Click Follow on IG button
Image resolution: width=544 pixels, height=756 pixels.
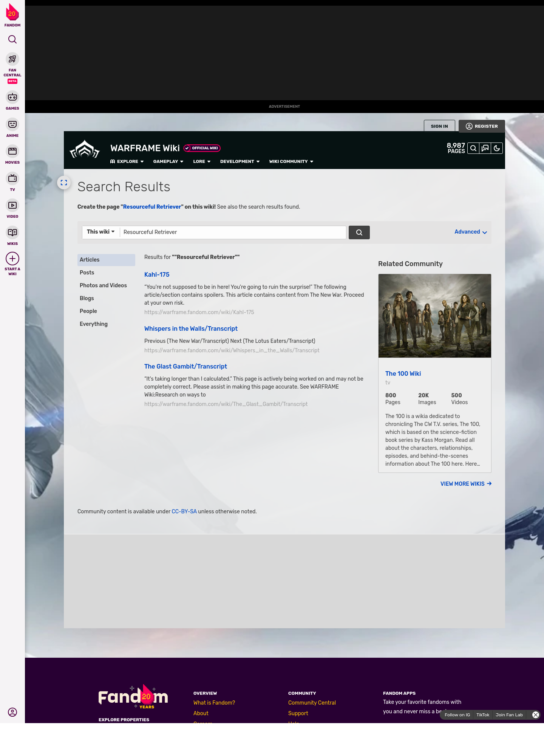coord(457,715)
